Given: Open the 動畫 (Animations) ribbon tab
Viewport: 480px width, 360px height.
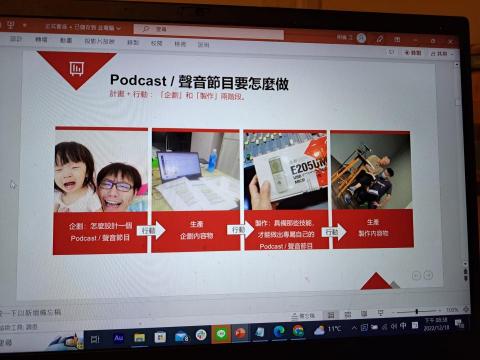Looking at the screenshot, I should tap(66, 40).
